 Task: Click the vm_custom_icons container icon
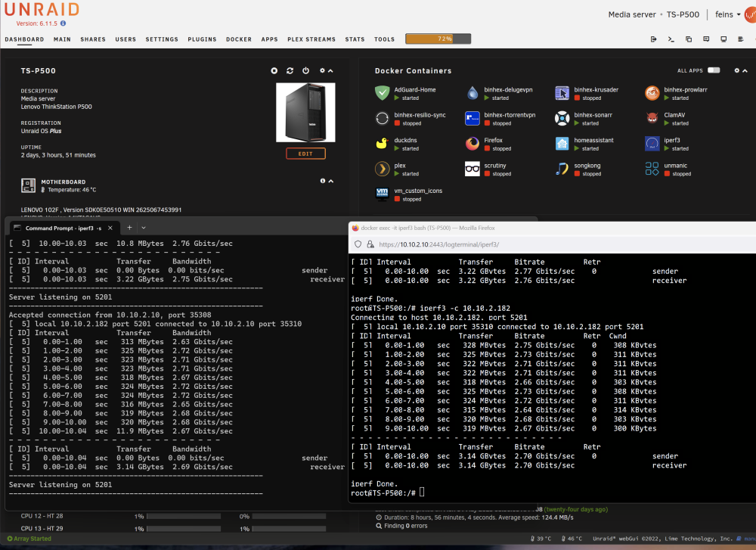click(383, 194)
